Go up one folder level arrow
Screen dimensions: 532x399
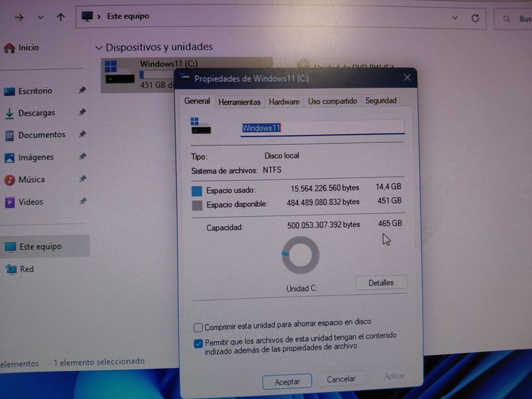click(x=61, y=17)
